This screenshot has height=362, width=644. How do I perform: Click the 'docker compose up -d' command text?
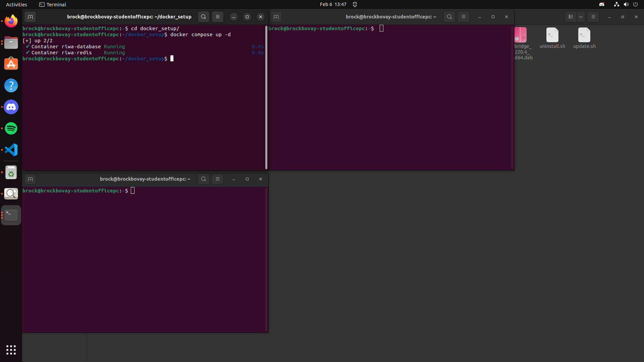tap(200, 35)
